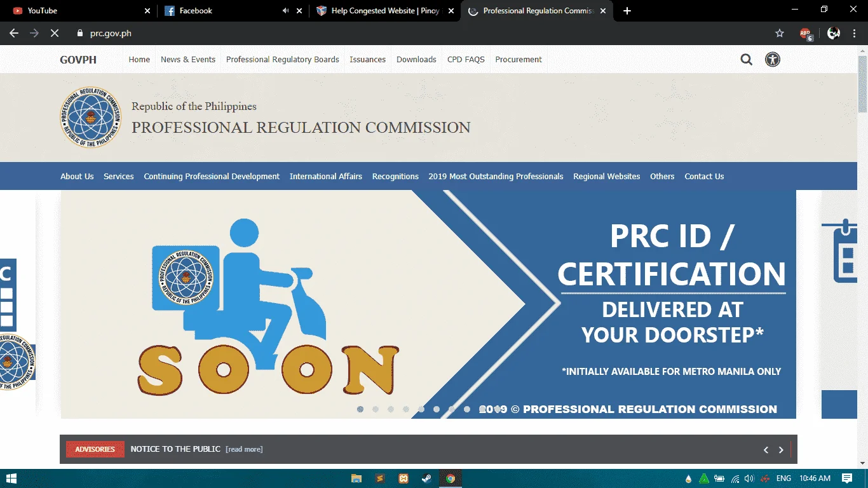Show the next advisory with right chevron

782,450
